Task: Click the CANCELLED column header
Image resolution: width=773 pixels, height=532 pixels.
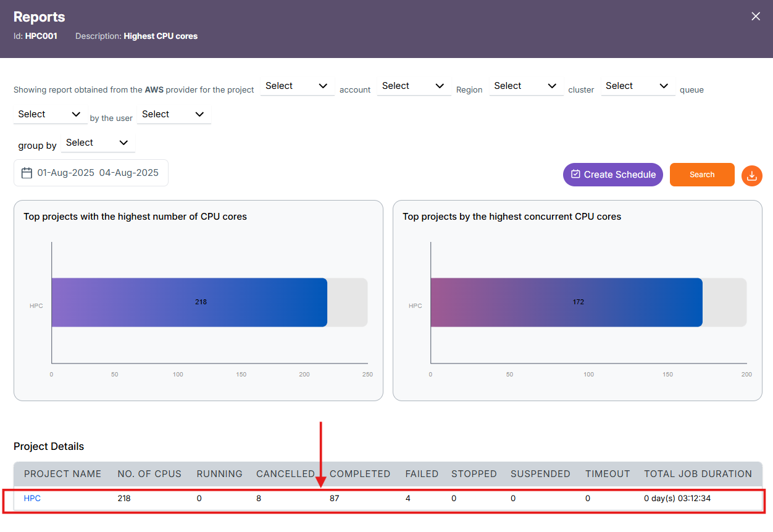Action: click(285, 474)
